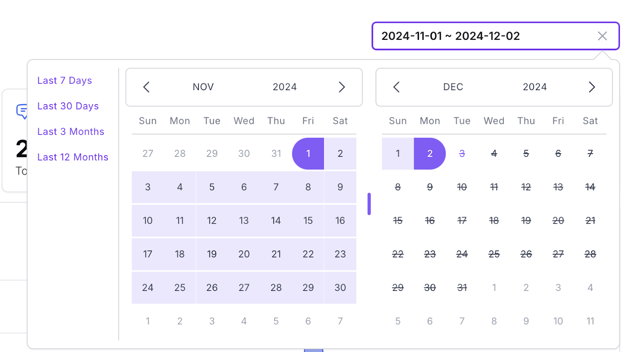Select Last 7 Days preset
This screenshot has width=644, height=352.
coord(65,80)
